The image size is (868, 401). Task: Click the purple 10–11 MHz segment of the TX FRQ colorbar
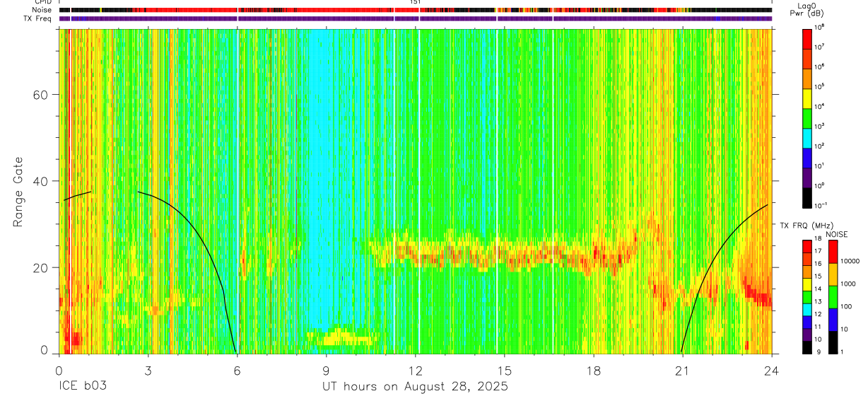click(807, 335)
